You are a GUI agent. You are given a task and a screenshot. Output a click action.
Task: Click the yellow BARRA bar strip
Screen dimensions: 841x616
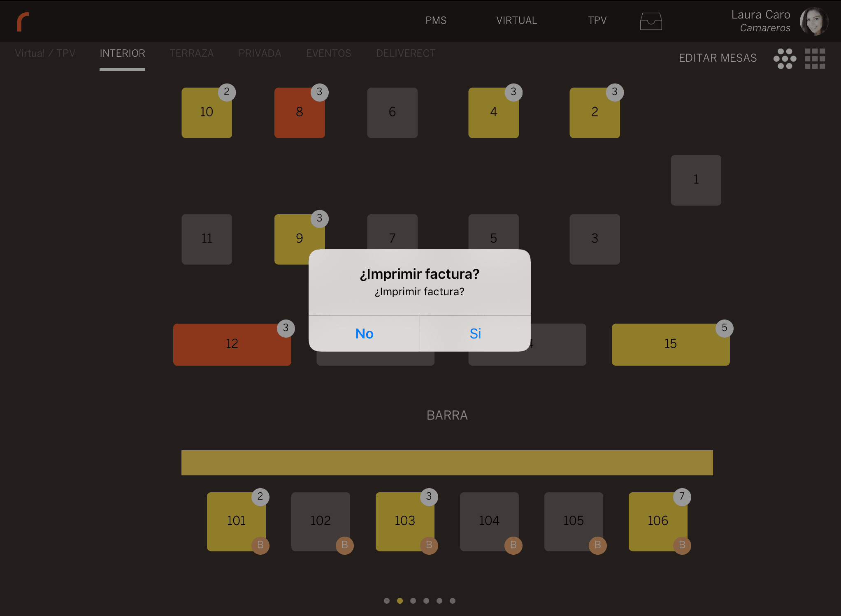(x=447, y=463)
